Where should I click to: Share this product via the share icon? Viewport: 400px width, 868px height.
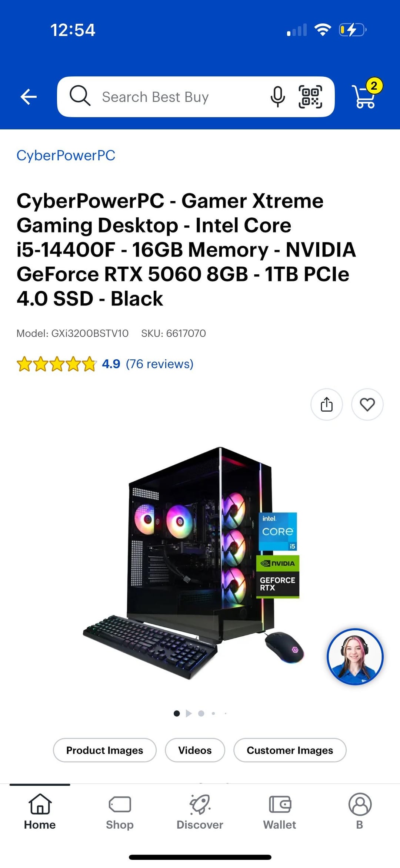click(327, 404)
